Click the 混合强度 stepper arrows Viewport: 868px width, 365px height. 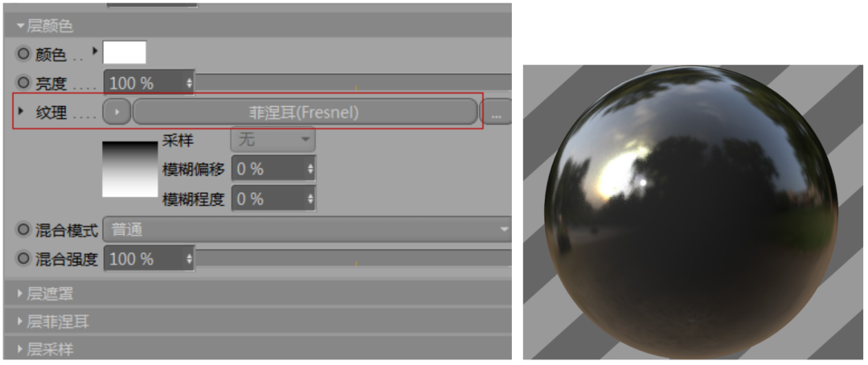190,259
